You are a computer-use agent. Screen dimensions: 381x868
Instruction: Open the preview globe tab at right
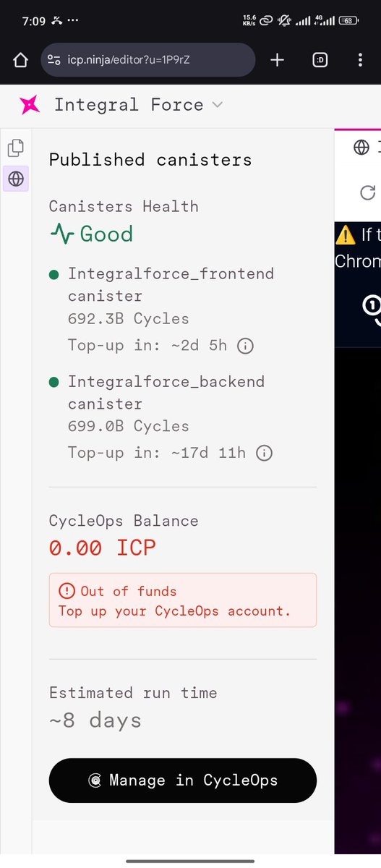(x=361, y=148)
